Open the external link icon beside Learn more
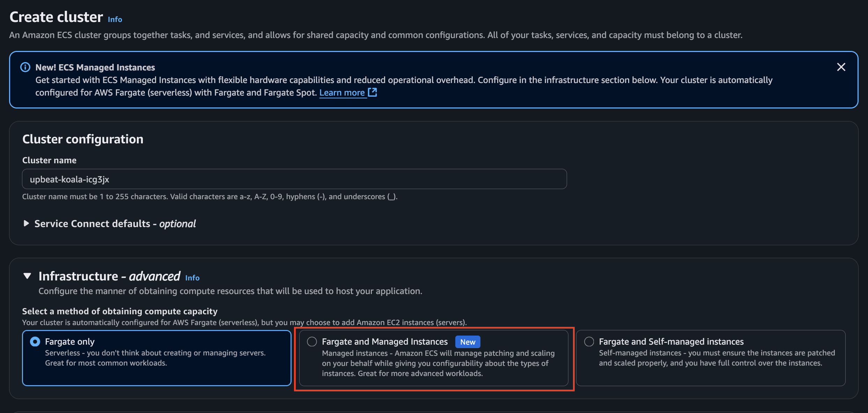The width and height of the screenshot is (868, 413). pos(373,92)
